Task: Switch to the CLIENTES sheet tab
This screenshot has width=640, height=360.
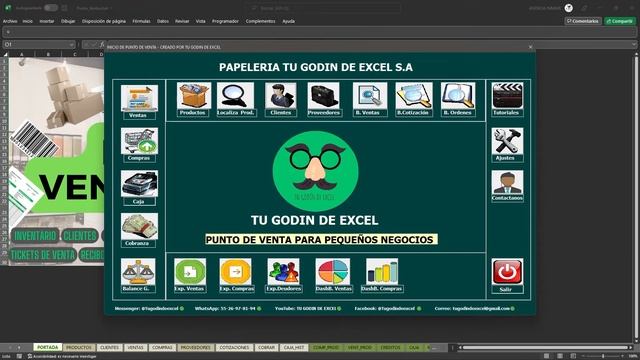Action: (x=109, y=347)
